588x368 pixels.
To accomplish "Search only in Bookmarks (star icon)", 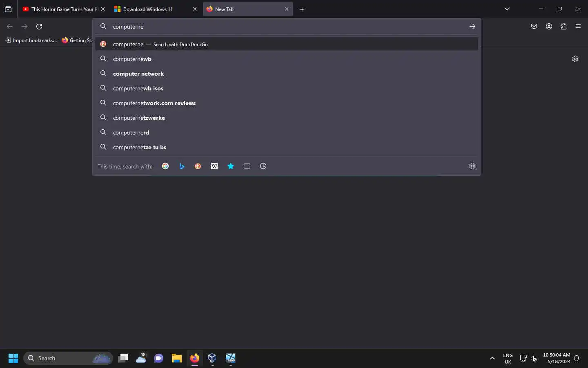I will point(231,166).
